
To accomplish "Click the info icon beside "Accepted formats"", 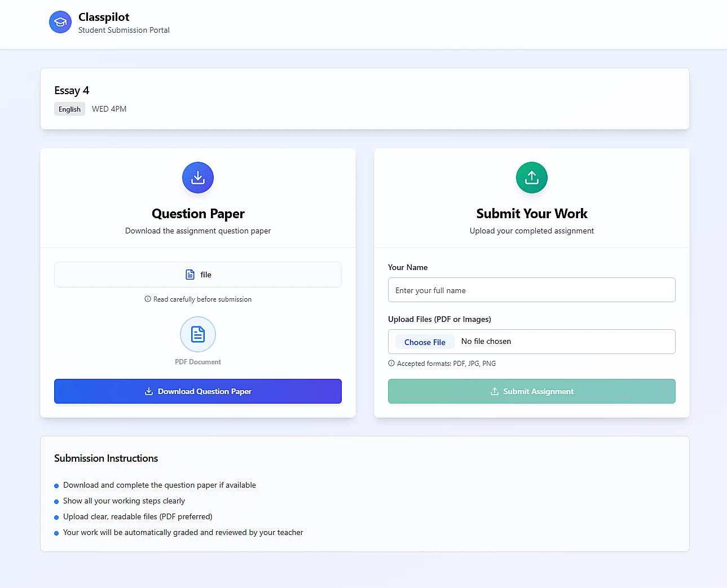I will [x=391, y=364].
